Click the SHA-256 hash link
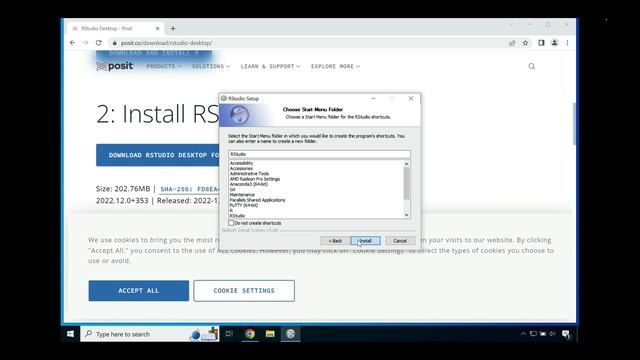The width and height of the screenshot is (640, 360). click(189, 189)
